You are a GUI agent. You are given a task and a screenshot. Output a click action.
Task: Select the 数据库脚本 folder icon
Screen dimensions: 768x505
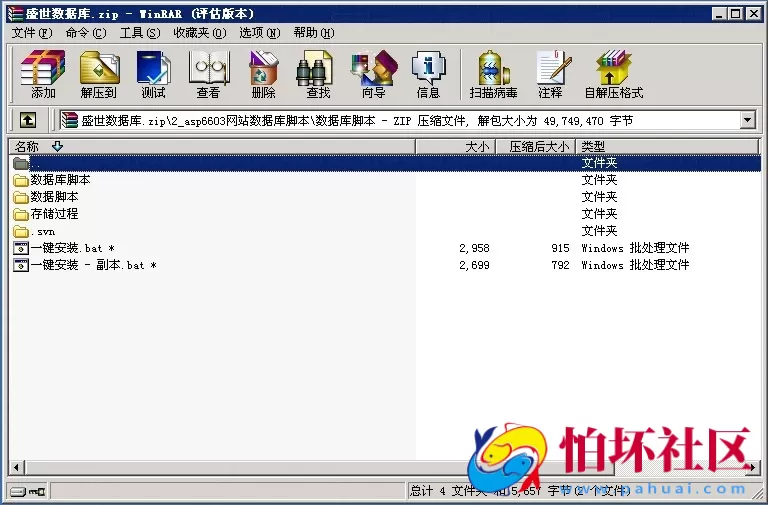[x=21, y=180]
